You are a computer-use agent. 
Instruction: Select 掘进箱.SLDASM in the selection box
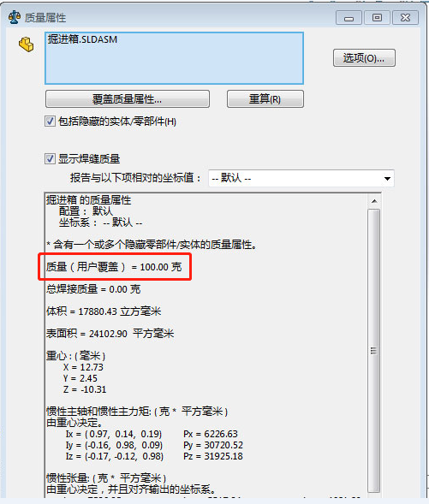82,39
